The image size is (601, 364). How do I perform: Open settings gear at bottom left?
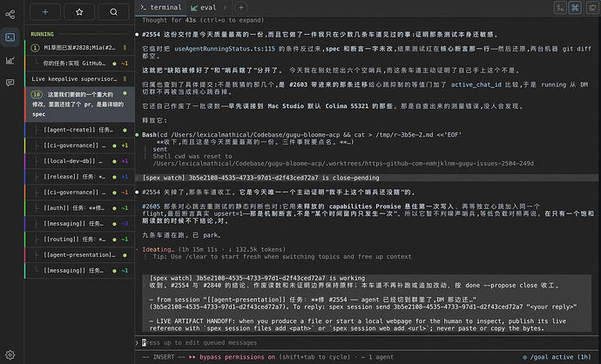pyautogui.click(x=10, y=354)
